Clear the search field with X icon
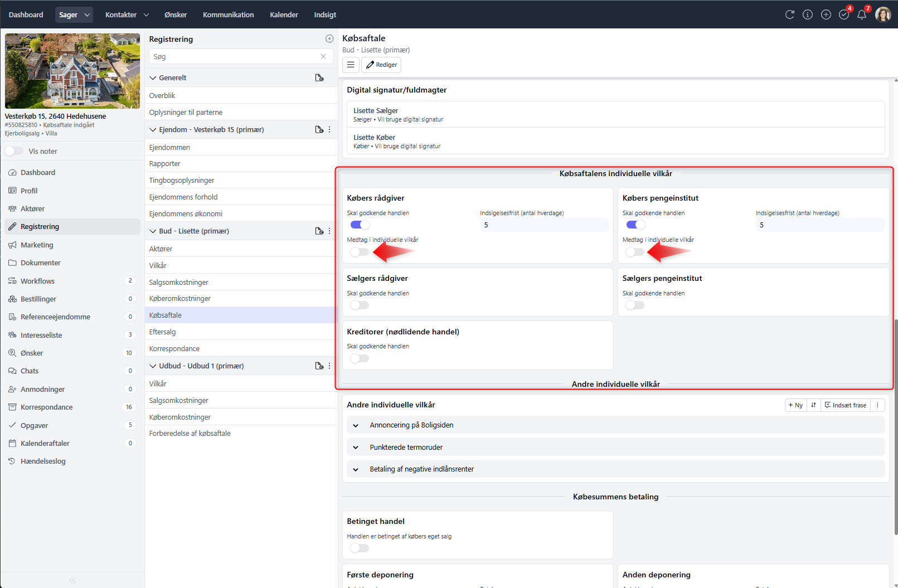Screen dimensions: 898x588 click(x=323, y=57)
